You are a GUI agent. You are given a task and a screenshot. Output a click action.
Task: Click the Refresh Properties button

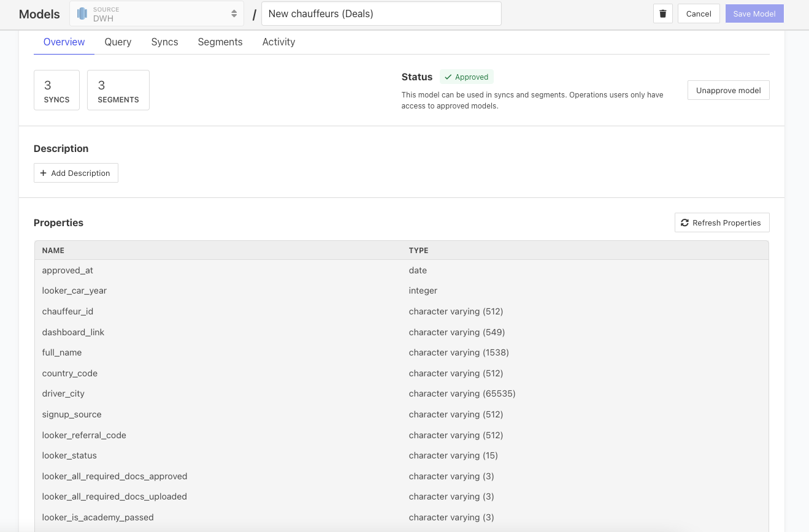722,222
